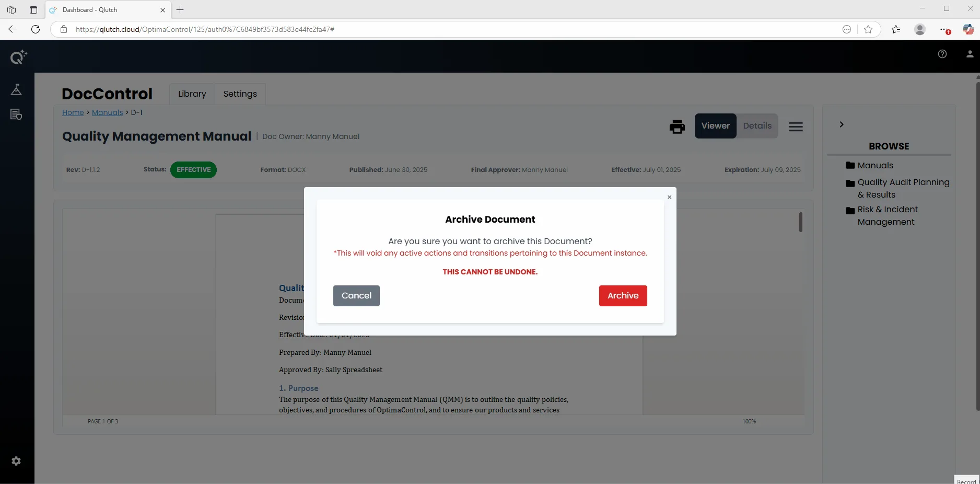Close the Archive Document dialog
Screen dimensions: 980x484
coord(669,197)
